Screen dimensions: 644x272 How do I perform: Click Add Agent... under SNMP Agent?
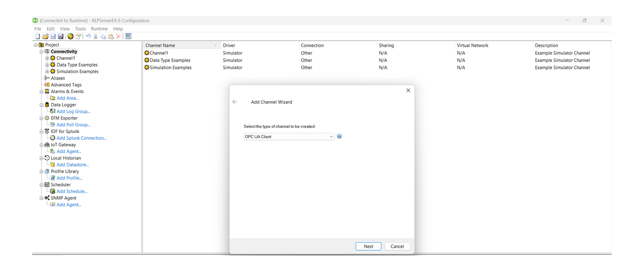[69, 205]
